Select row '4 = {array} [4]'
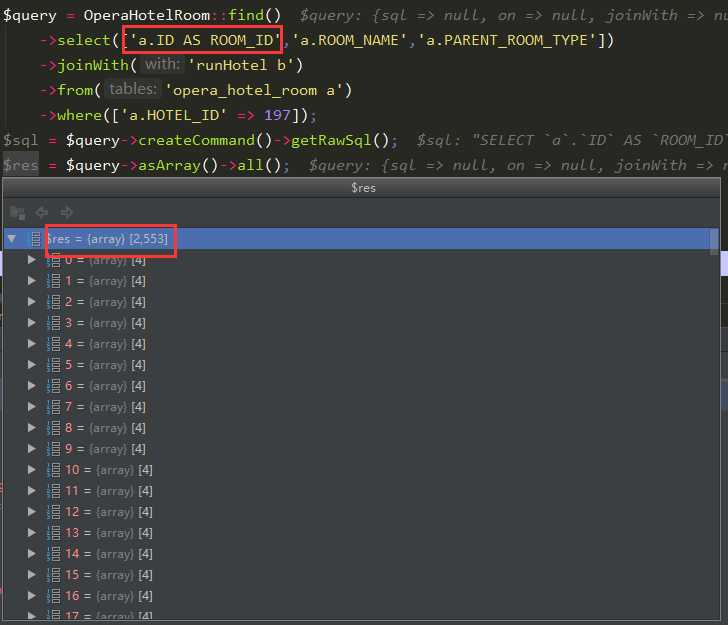728x625 pixels. 357,344
